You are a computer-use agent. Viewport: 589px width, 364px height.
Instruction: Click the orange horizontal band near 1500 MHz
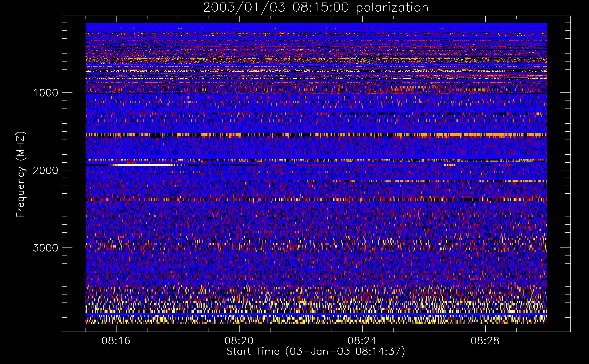click(316, 135)
